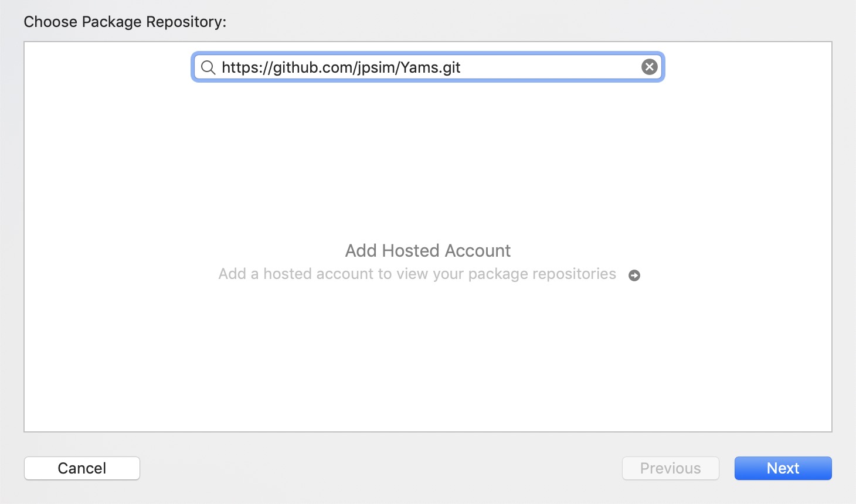This screenshot has width=856, height=504.
Task: Click the Choose Package Repository label
Action: click(x=125, y=22)
